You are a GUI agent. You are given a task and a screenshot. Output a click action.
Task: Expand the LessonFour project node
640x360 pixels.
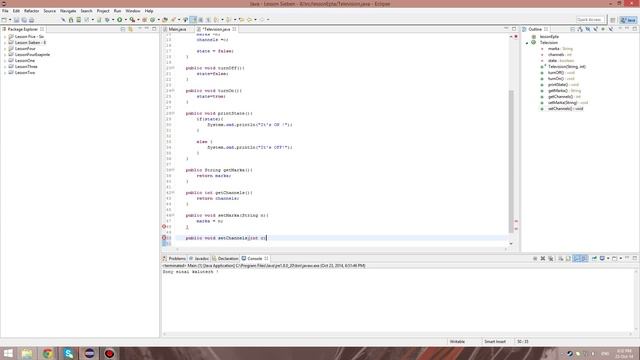pos(5,49)
